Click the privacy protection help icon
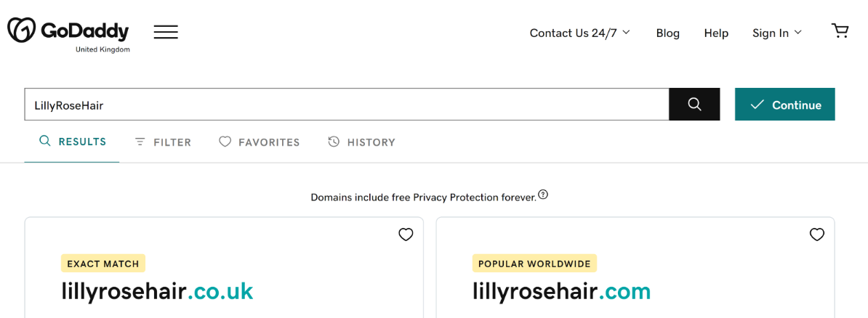Screen dimensions: 868x318 (x=543, y=195)
